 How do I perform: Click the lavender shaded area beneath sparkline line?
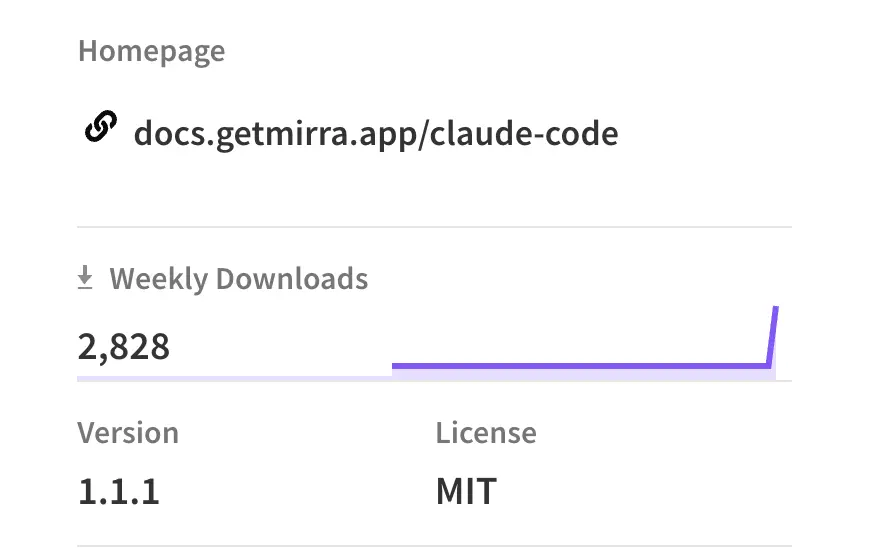[x=580, y=374]
